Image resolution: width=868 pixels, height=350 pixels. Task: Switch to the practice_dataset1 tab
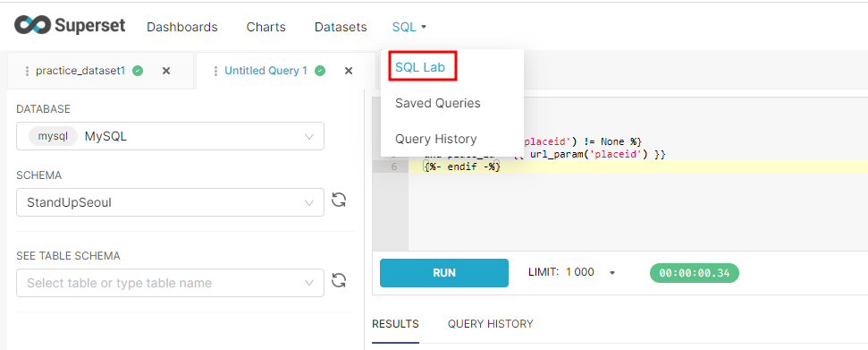click(x=80, y=71)
